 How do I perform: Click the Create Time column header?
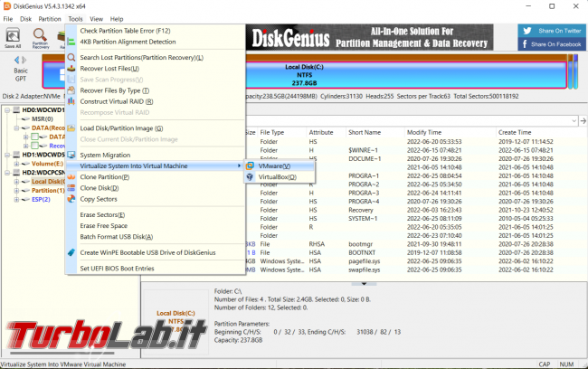tap(515, 132)
